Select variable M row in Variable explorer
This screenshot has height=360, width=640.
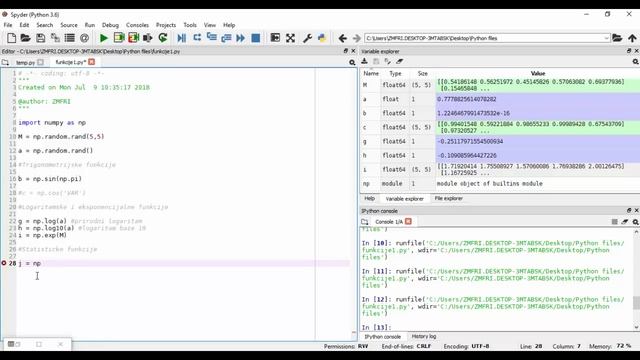pos(500,85)
